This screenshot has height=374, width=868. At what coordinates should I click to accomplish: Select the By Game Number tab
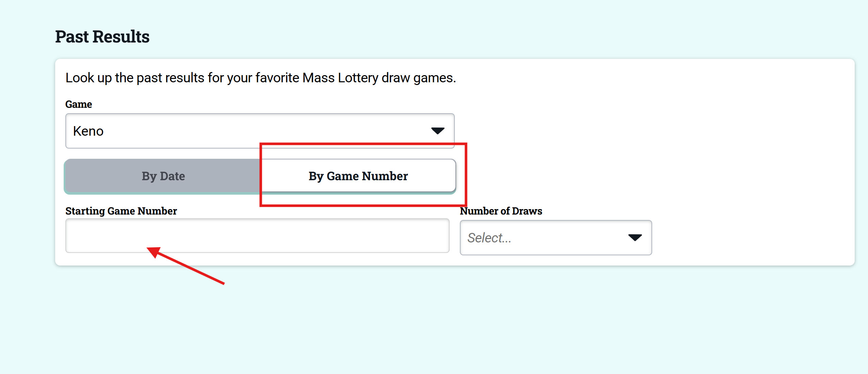click(358, 175)
